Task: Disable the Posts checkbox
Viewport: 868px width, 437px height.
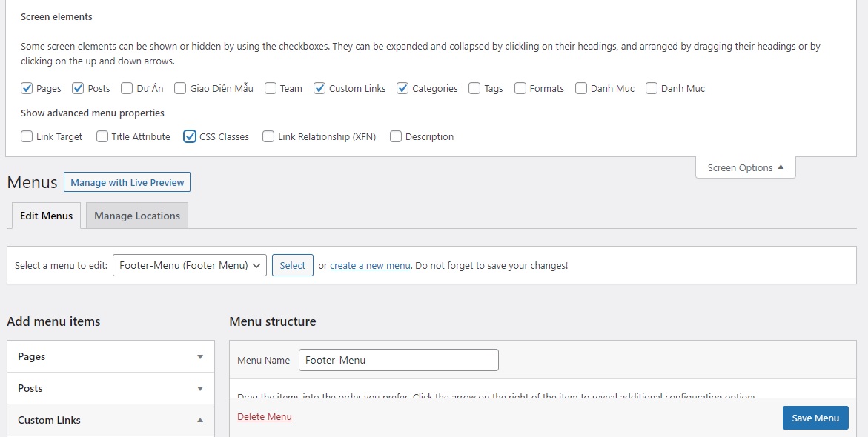Action: [78, 88]
